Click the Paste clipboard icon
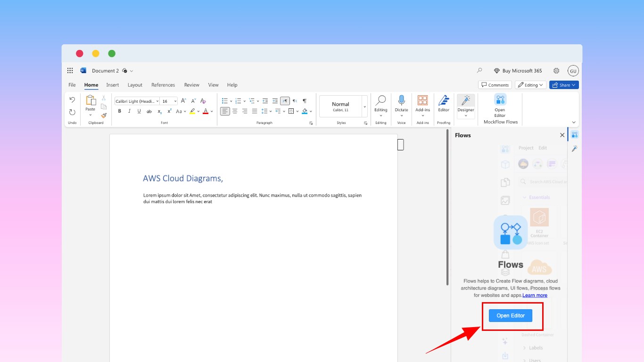The width and height of the screenshot is (644, 362). (x=90, y=100)
